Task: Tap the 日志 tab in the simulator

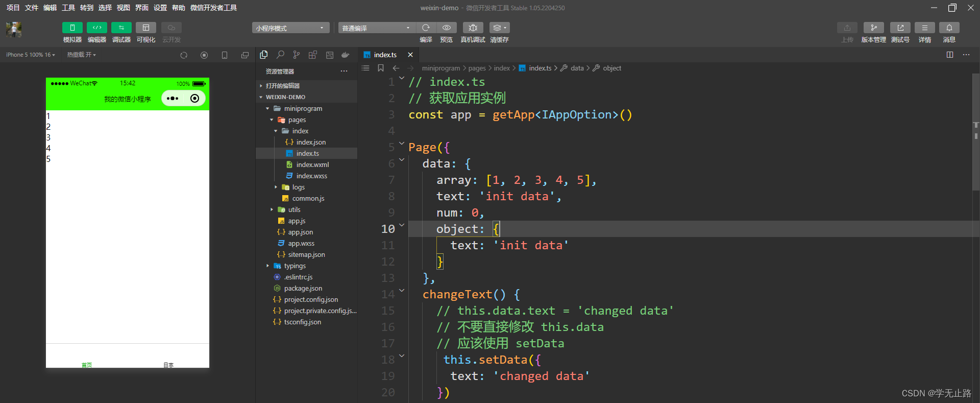Action: 168,365
